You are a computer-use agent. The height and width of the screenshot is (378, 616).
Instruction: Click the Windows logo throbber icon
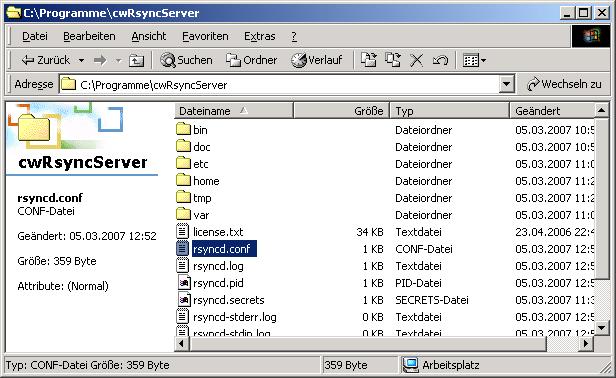click(x=591, y=36)
